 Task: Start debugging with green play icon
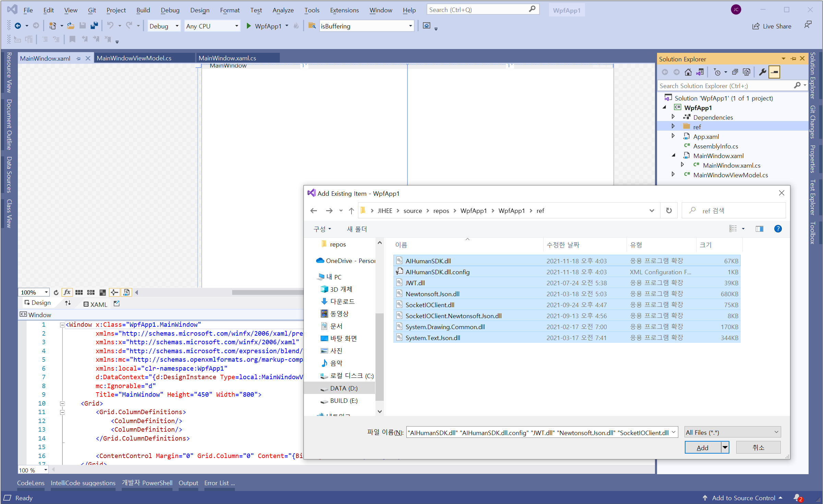(249, 26)
